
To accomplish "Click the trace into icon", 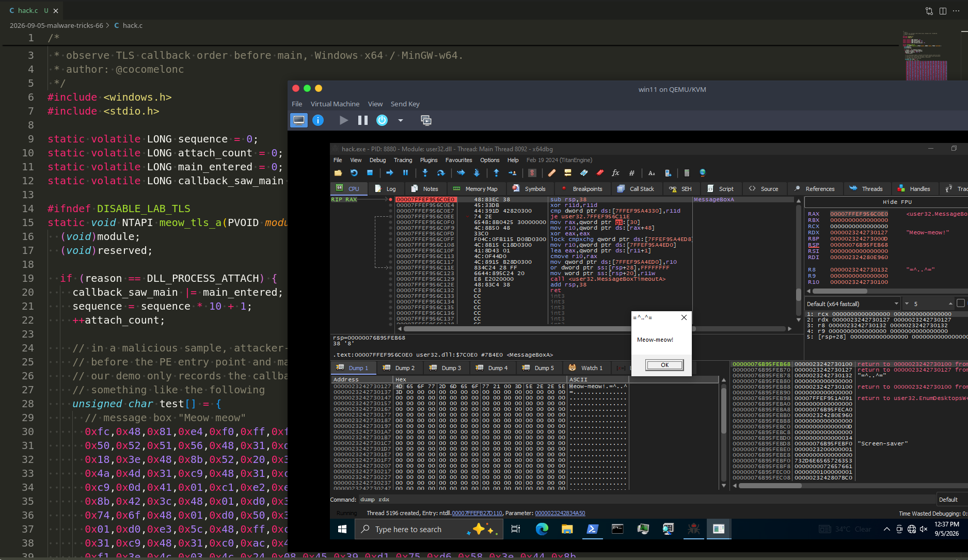I will [461, 173].
